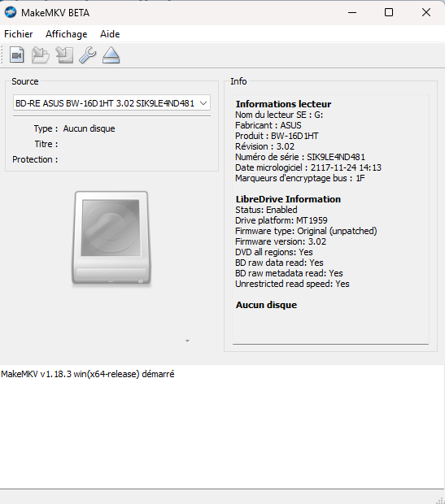
Task: Click 'Numéro de série : SIK9LE4ND481' line
Action: click(300, 157)
